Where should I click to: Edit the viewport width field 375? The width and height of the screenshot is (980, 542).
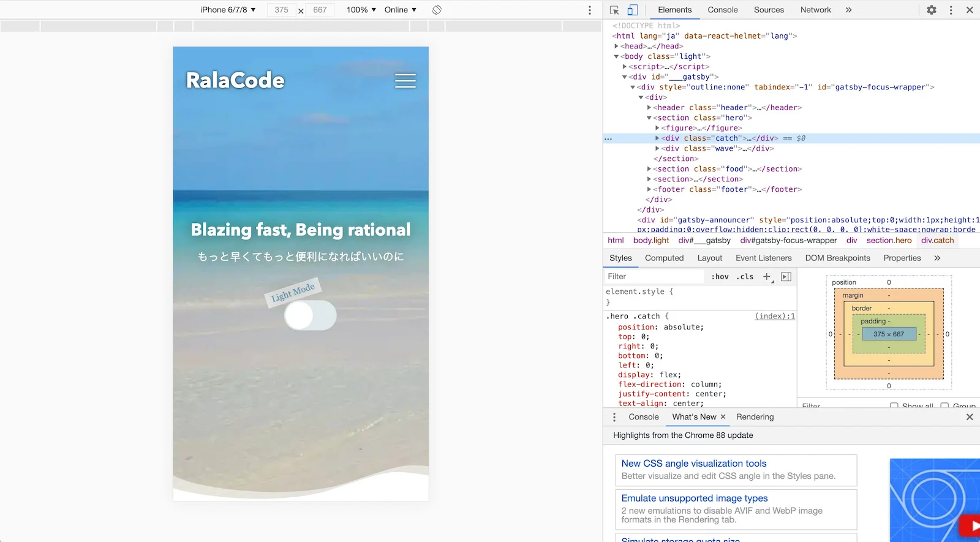[x=282, y=10]
